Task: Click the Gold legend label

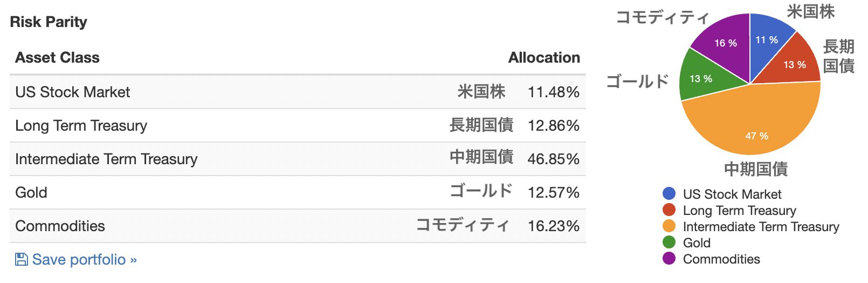Action: 697,242
